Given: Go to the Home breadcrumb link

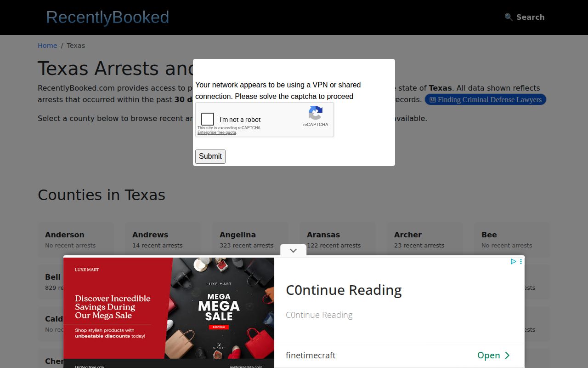Looking at the screenshot, I should coord(47,46).
